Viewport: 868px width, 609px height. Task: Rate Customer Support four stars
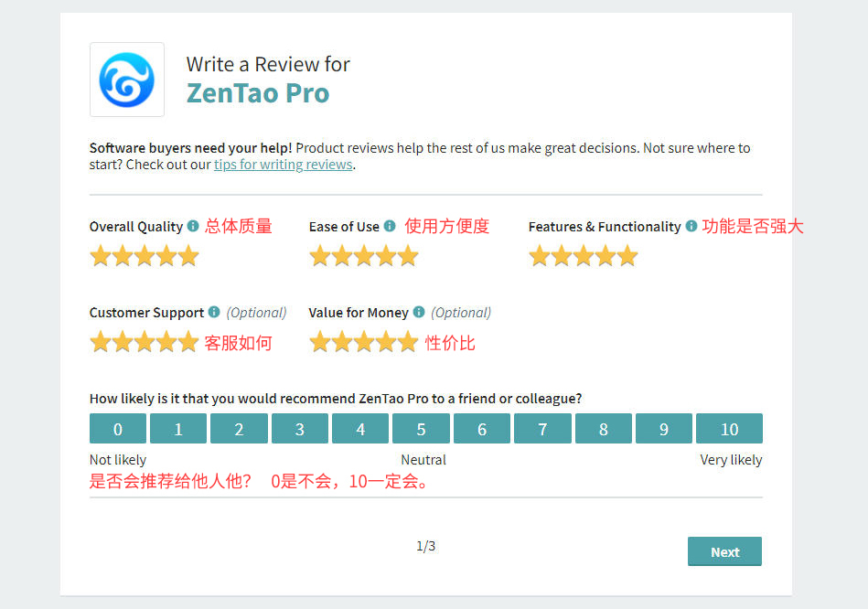[x=166, y=342]
